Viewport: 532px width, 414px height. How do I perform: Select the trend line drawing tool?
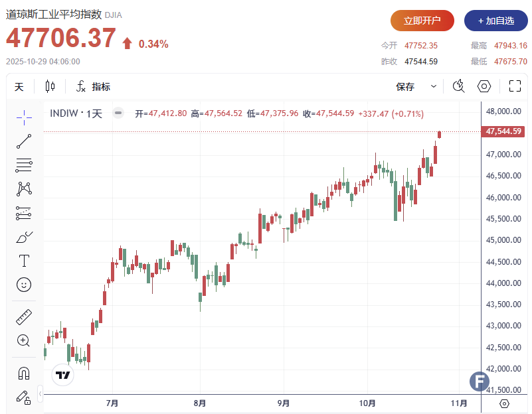(x=24, y=141)
